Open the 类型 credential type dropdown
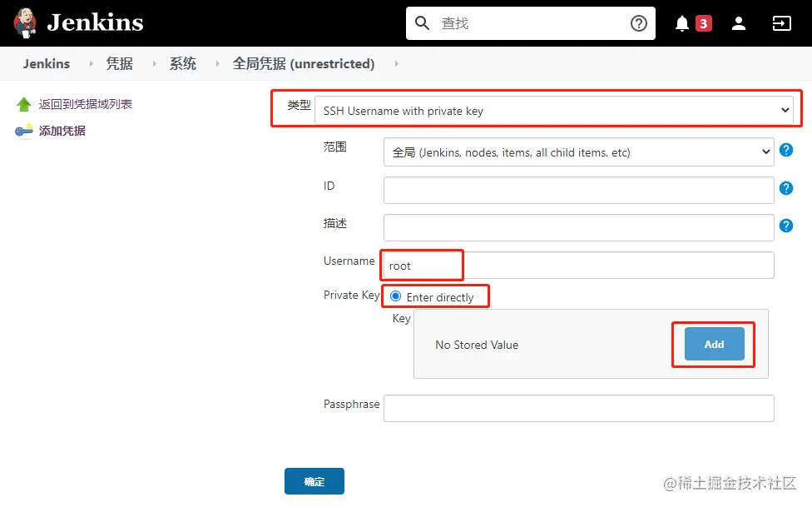Screen dimensions: 812x507 click(x=553, y=111)
